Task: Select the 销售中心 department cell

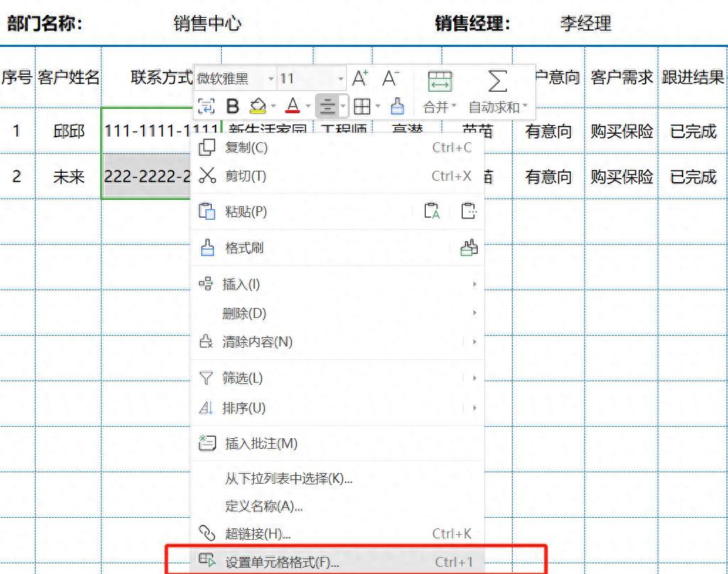Action: pyautogui.click(x=207, y=23)
